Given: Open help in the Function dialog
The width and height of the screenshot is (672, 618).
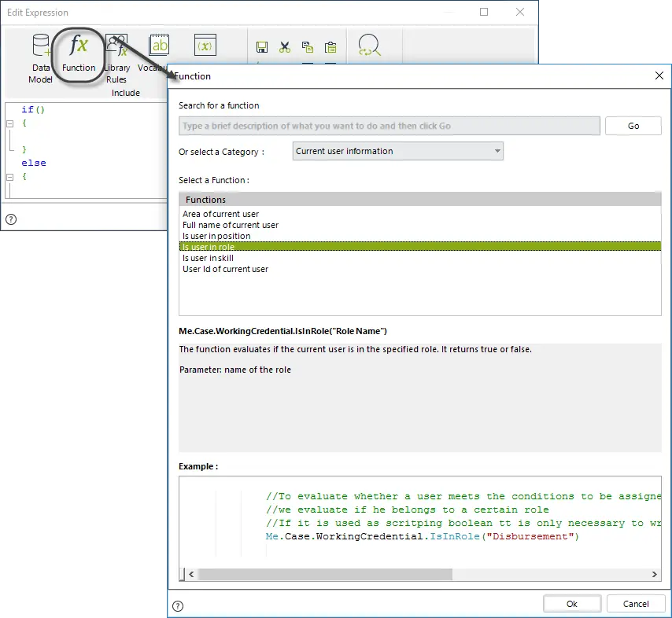Looking at the screenshot, I should (x=178, y=606).
